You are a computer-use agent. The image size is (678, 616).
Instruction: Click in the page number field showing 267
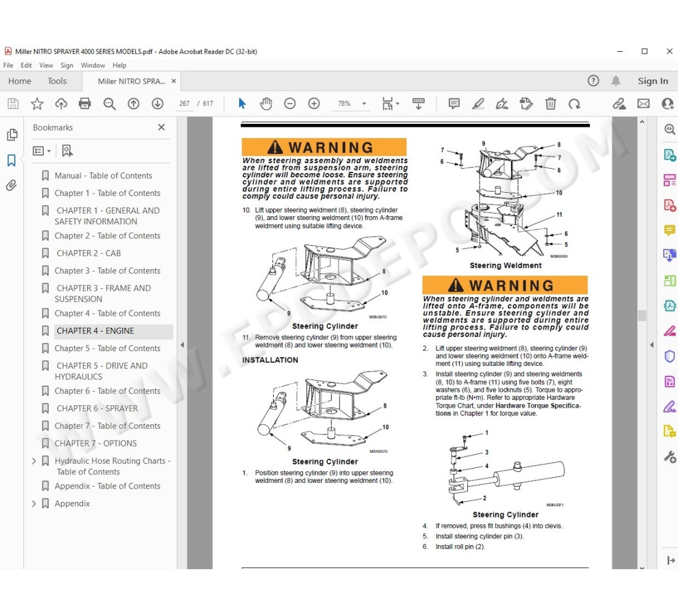(184, 103)
